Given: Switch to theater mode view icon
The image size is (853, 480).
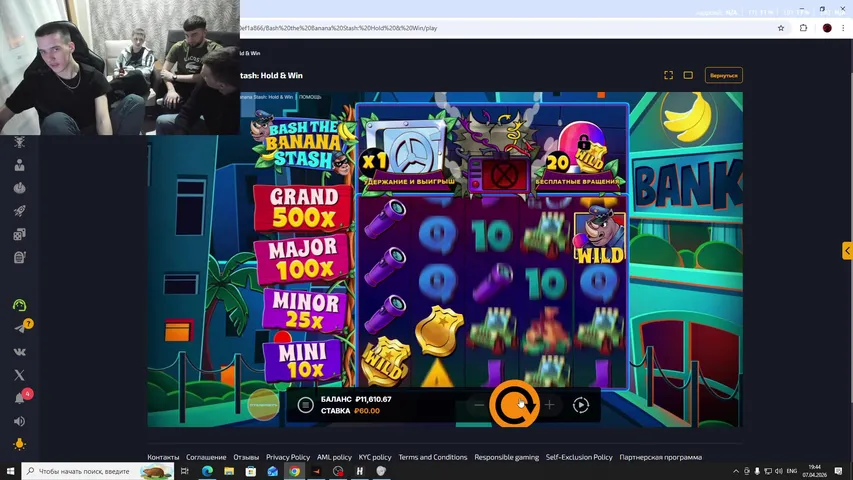Looking at the screenshot, I should [688, 75].
